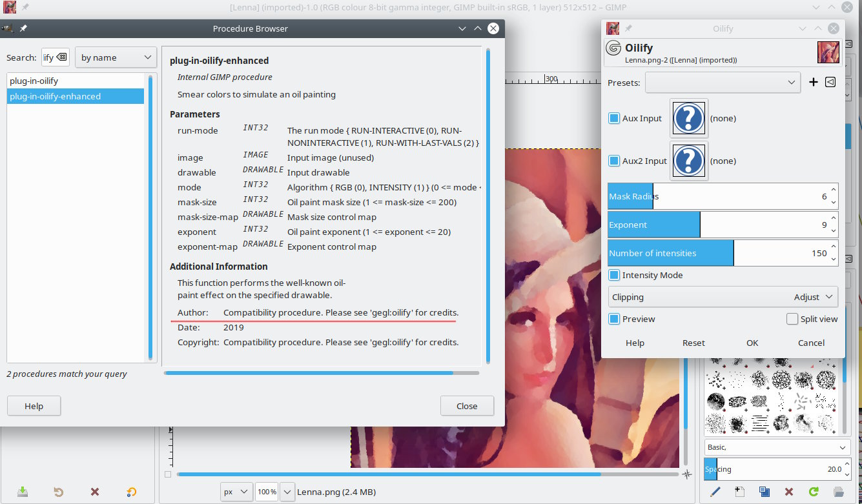This screenshot has height=504, width=862.
Task: Toggle the Aux Input checkbox
Action: pos(614,118)
